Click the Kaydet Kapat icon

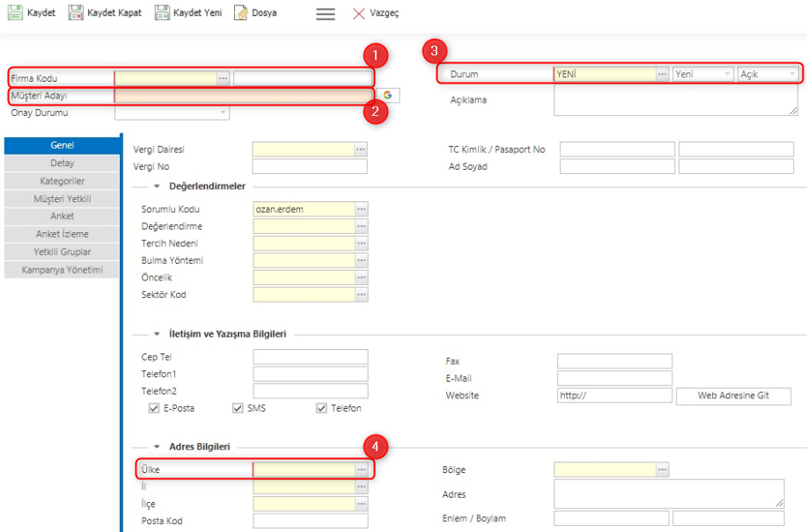pos(75,12)
